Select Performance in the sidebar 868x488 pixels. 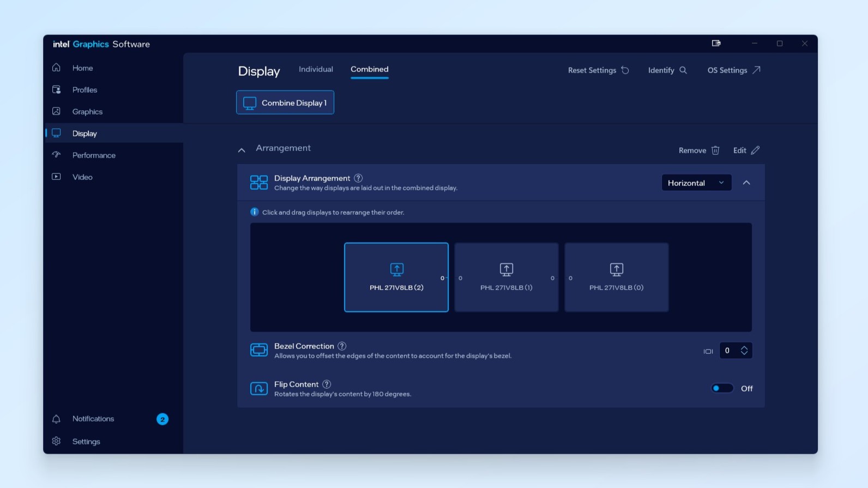point(113,155)
